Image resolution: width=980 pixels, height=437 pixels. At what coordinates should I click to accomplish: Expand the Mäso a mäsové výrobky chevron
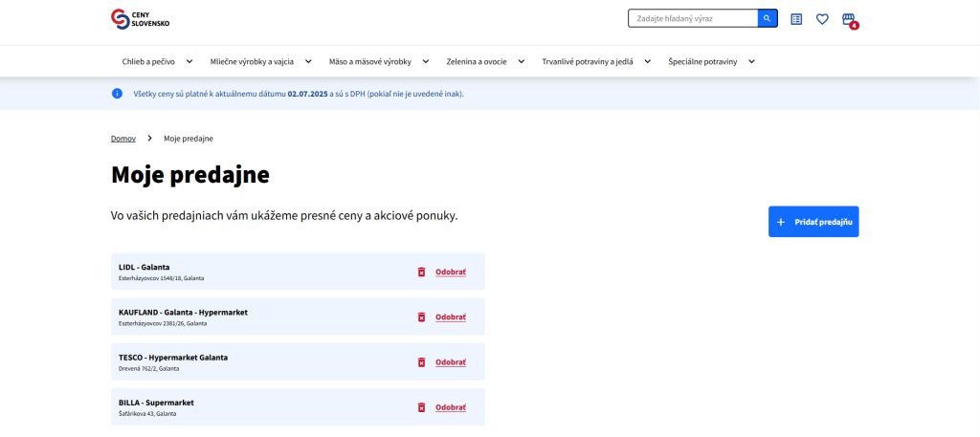pyautogui.click(x=426, y=61)
